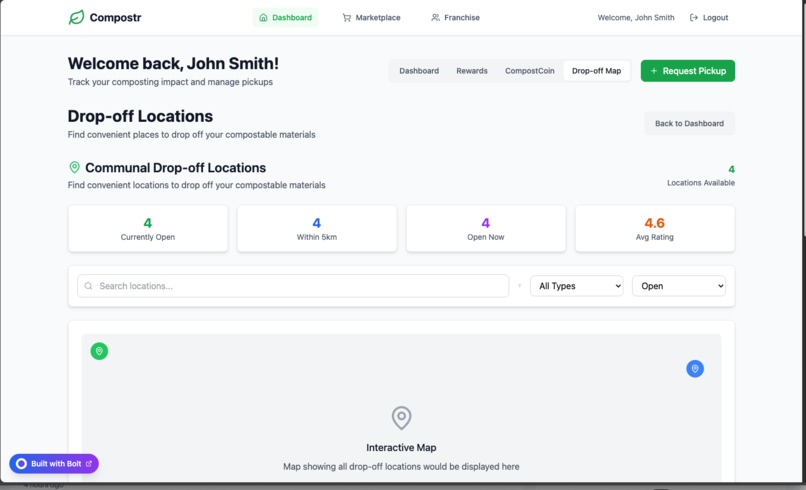The width and height of the screenshot is (806, 490).
Task: Click the Drop-off Locations heading
Action: coord(140,116)
